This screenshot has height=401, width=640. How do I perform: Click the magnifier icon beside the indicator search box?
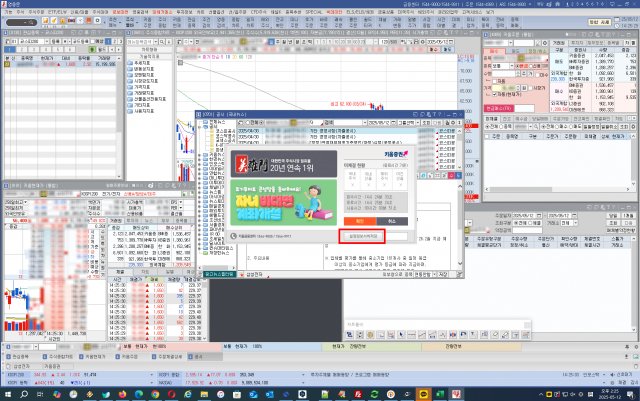(x=162, y=42)
